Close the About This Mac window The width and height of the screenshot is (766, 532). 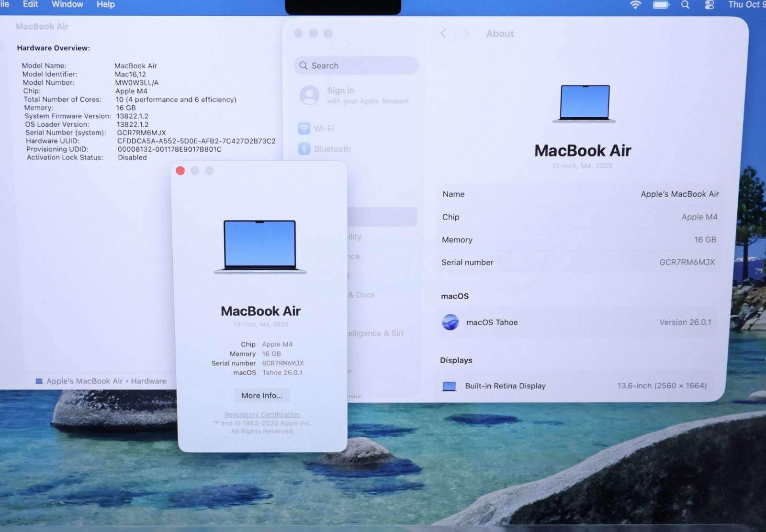[x=180, y=171]
